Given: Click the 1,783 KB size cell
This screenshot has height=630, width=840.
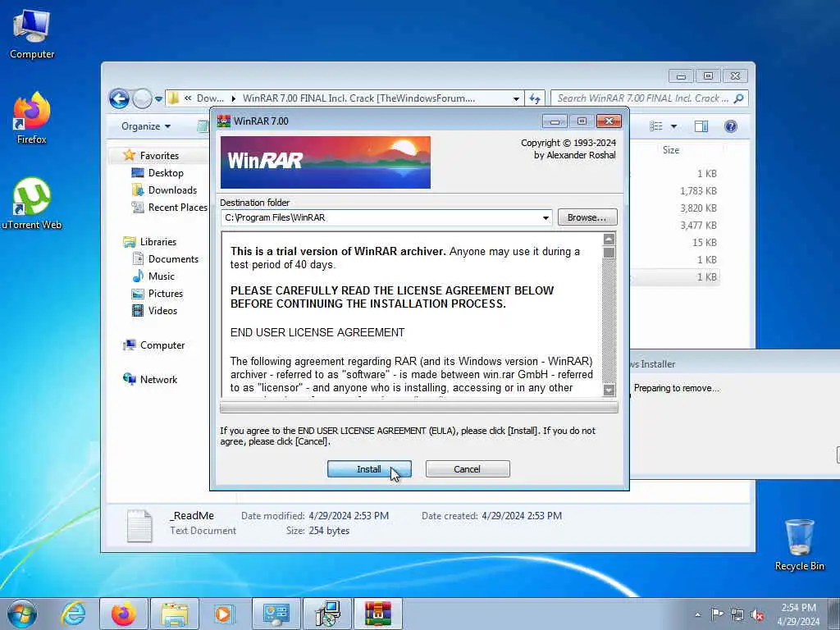Looking at the screenshot, I should [x=698, y=190].
